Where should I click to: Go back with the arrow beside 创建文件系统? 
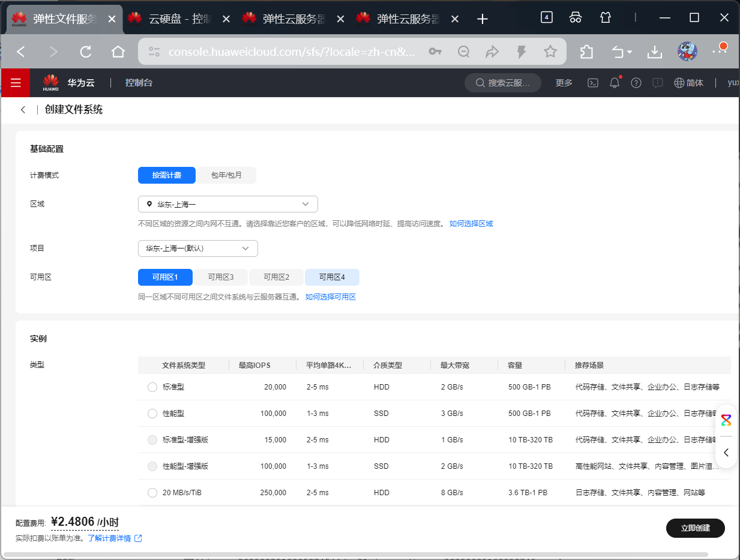[23, 110]
